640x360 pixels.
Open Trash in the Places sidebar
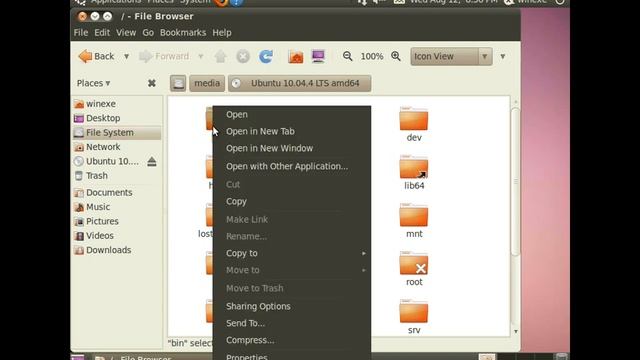pyautogui.click(x=117, y=176)
